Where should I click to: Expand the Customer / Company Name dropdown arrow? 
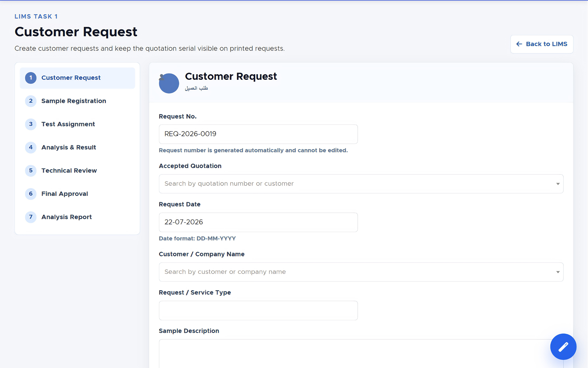tap(558, 272)
